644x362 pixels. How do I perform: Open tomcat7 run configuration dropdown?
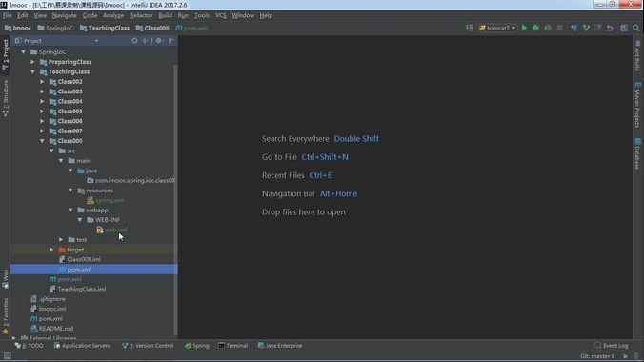(496, 28)
